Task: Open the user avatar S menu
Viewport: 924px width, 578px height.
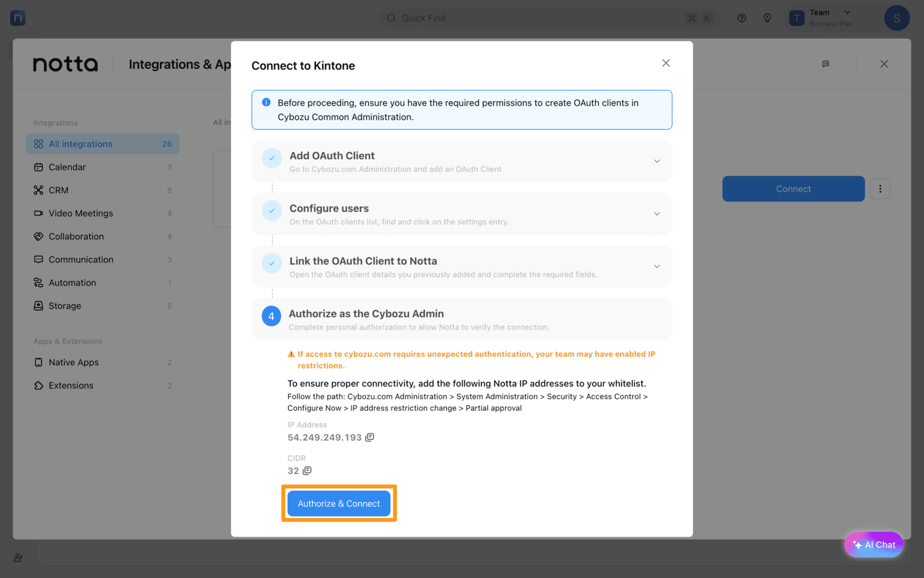Action: 897,18
